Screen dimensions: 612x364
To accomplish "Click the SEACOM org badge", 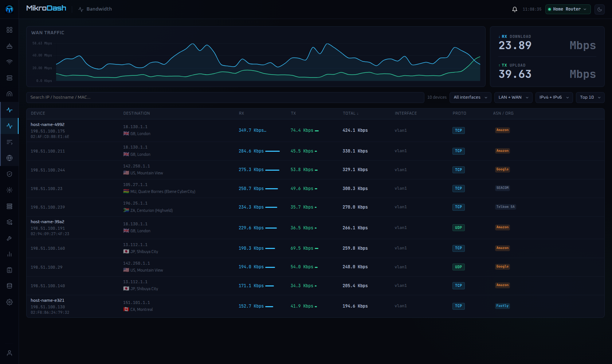I will tap(502, 188).
